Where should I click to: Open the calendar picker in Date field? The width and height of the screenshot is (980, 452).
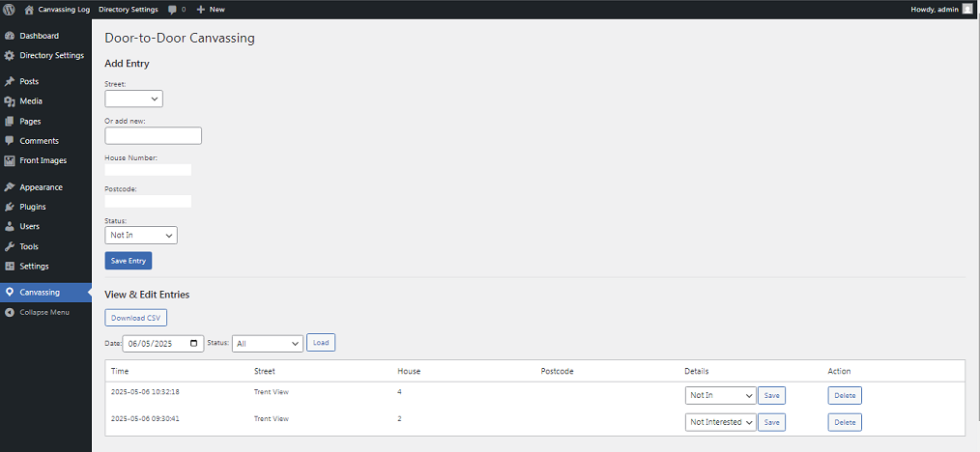point(194,343)
